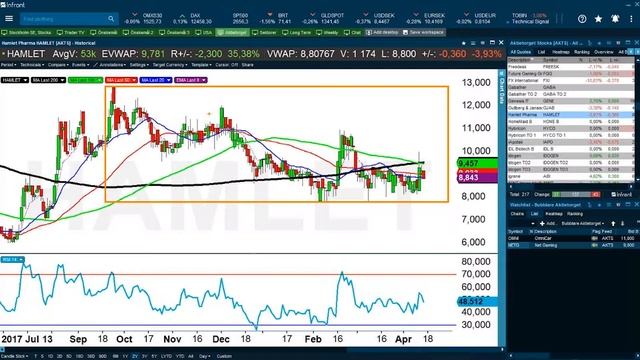
Task: Open the Compare menu
Action: click(x=58, y=65)
